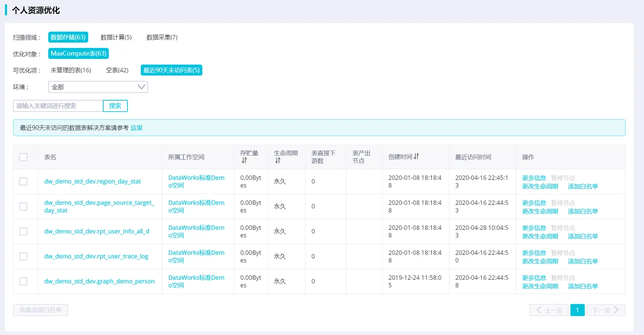This screenshot has width=644, height=335.
Task: Click the 搜索 button
Action: pos(115,106)
